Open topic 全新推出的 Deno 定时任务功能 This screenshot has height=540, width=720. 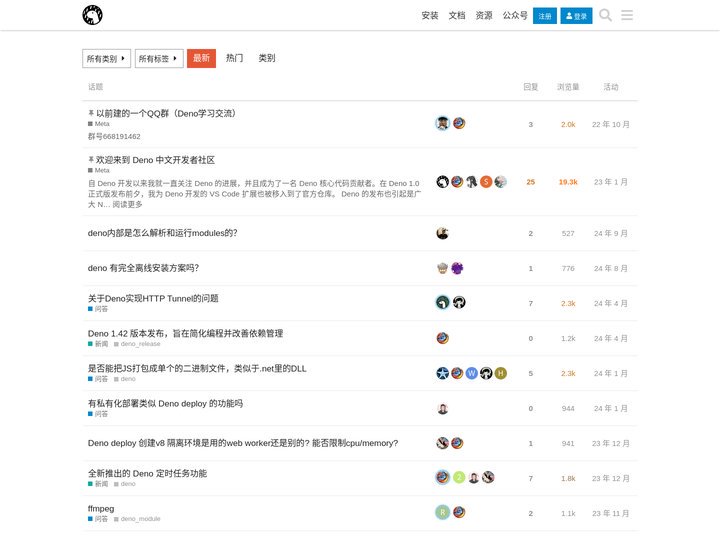[147, 473]
